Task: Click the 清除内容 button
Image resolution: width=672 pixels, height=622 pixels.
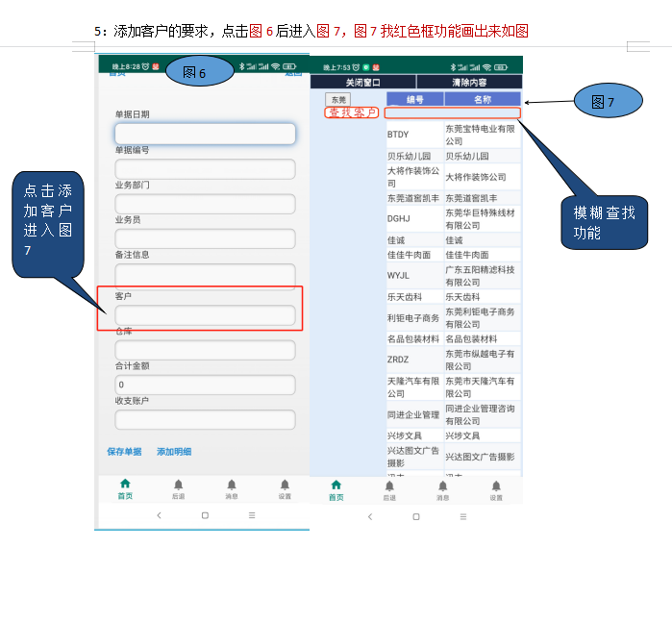Action: pos(468,83)
